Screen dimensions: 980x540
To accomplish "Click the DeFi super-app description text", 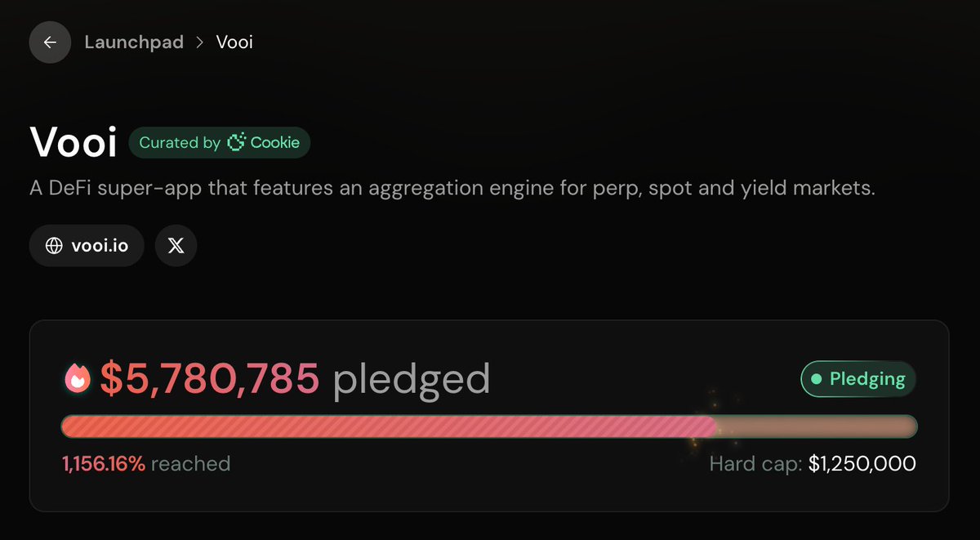I will [452, 188].
